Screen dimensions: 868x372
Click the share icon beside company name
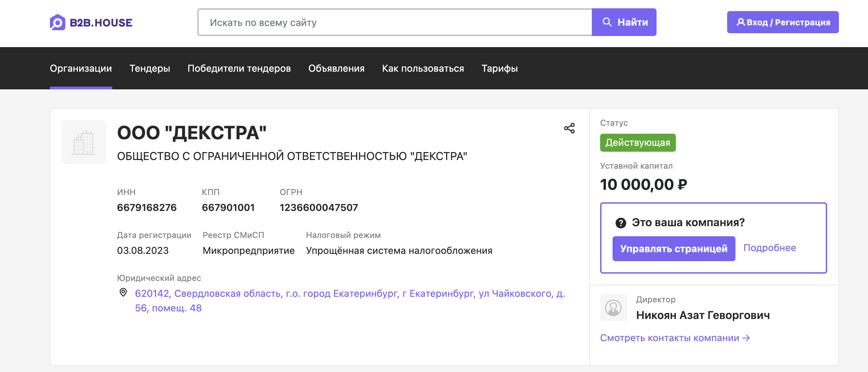click(569, 128)
